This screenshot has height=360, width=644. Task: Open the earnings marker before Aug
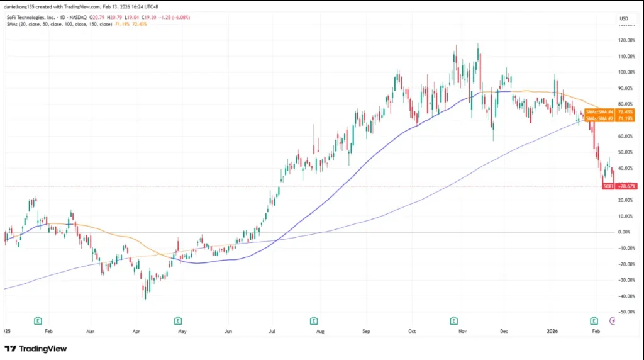coord(314,320)
